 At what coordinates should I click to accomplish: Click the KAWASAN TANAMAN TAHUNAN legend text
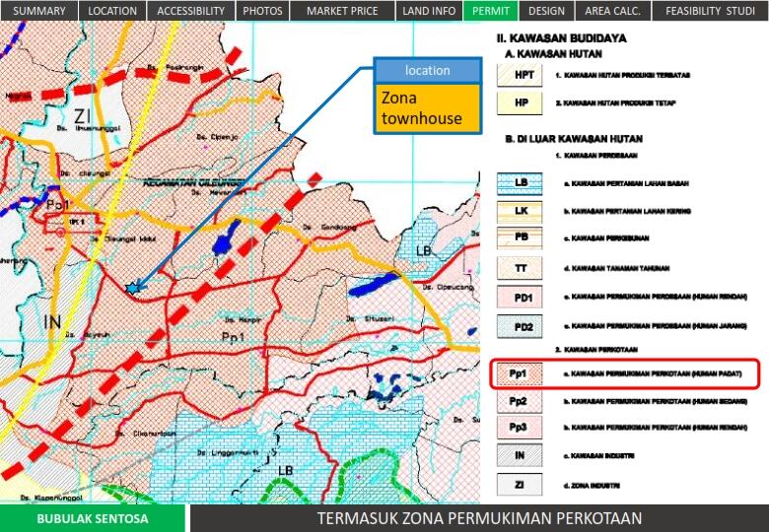(620, 268)
